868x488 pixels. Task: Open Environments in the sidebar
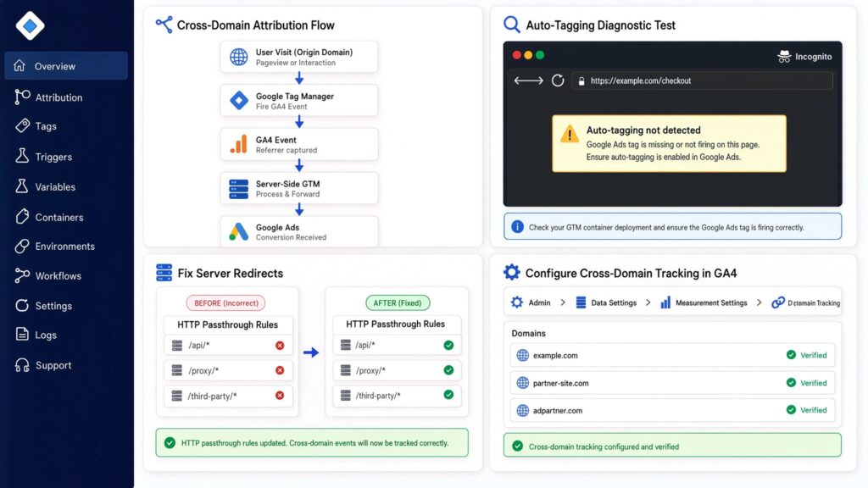[x=66, y=247]
